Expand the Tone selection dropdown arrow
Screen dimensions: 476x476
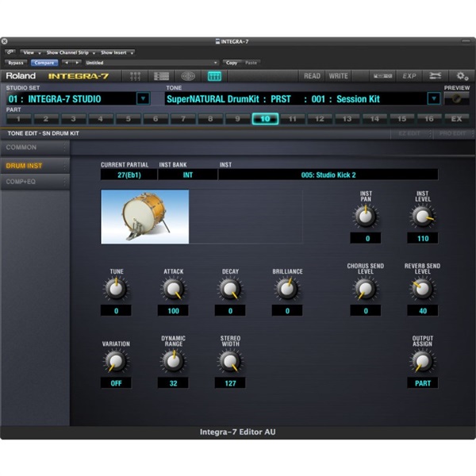(x=434, y=98)
